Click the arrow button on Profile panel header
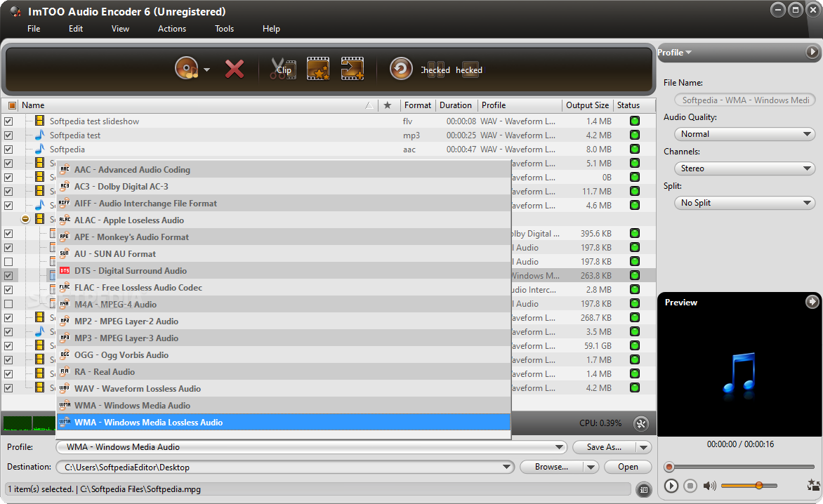 [812, 52]
